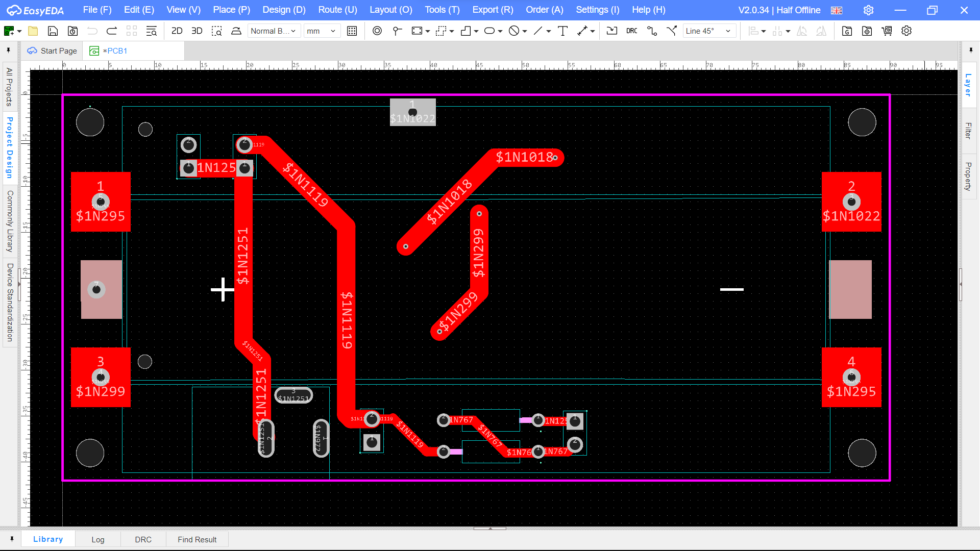Open the folder icon in toolbar
Viewport: 980px width, 551px height.
pos(33,31)
